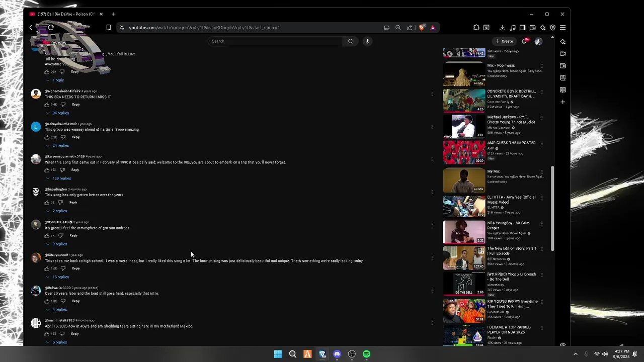Like the 'THIS ERA NEEDS TO RETURN' comment
The image size is (644, 362).
click(x=47, y=105)
